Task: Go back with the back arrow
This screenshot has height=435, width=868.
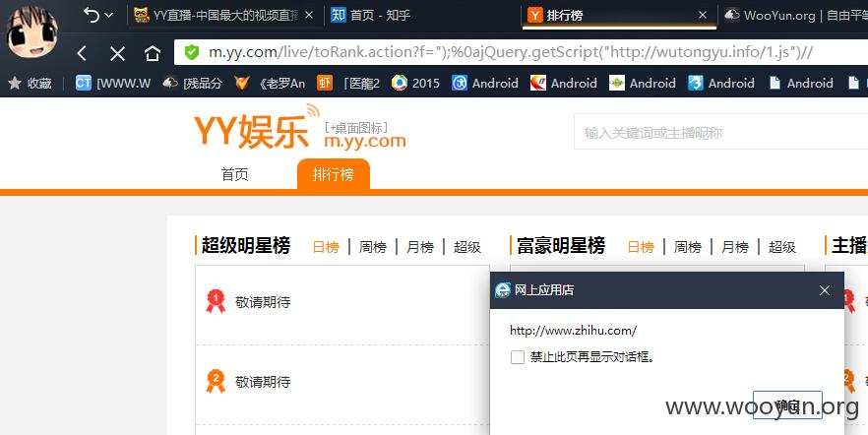Action: (82, 53)
